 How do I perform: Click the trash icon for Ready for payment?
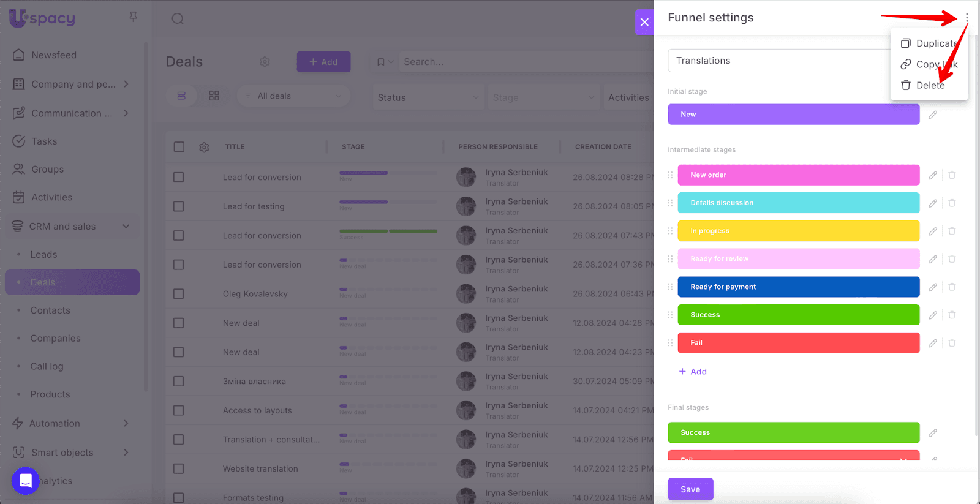pyautogui.click(x=952, y=287)
